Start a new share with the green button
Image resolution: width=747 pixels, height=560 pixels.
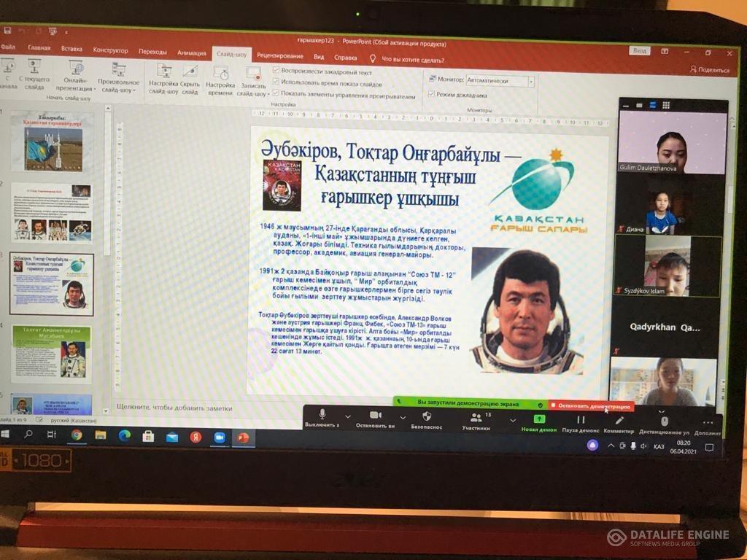click(539, 419)
